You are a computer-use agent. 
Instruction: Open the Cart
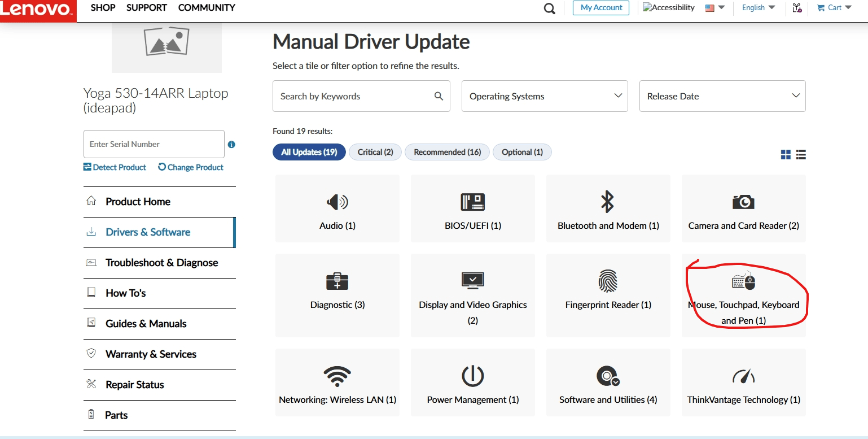pyautogui.click(x=834, y=8)
